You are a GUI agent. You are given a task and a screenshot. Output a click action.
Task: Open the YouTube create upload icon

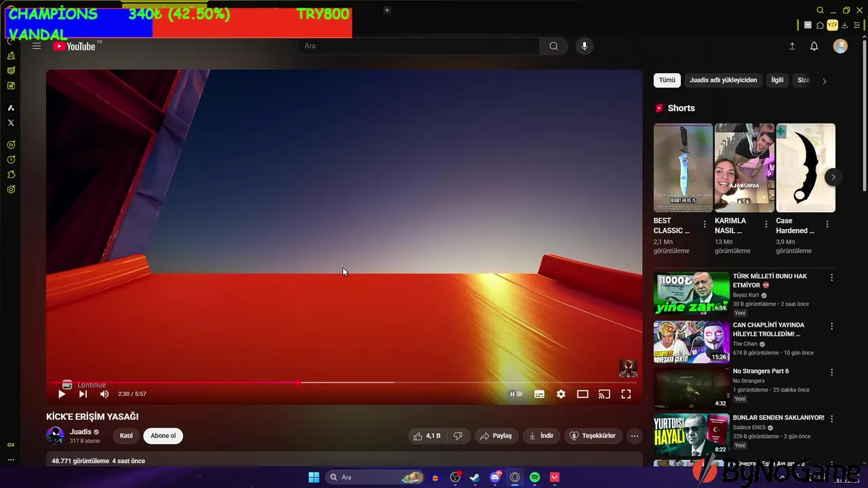792,46
